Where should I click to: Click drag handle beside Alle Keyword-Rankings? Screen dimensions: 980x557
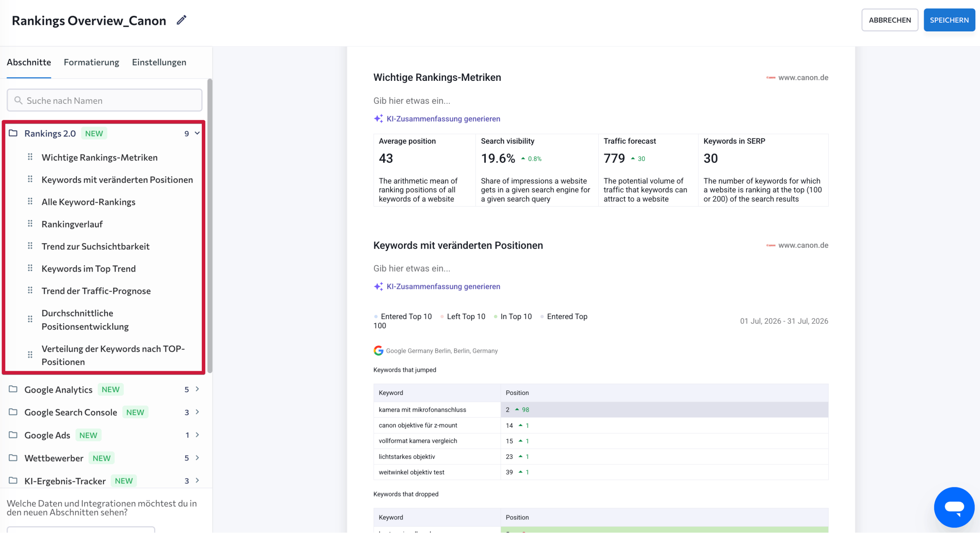tap(30, 202)
